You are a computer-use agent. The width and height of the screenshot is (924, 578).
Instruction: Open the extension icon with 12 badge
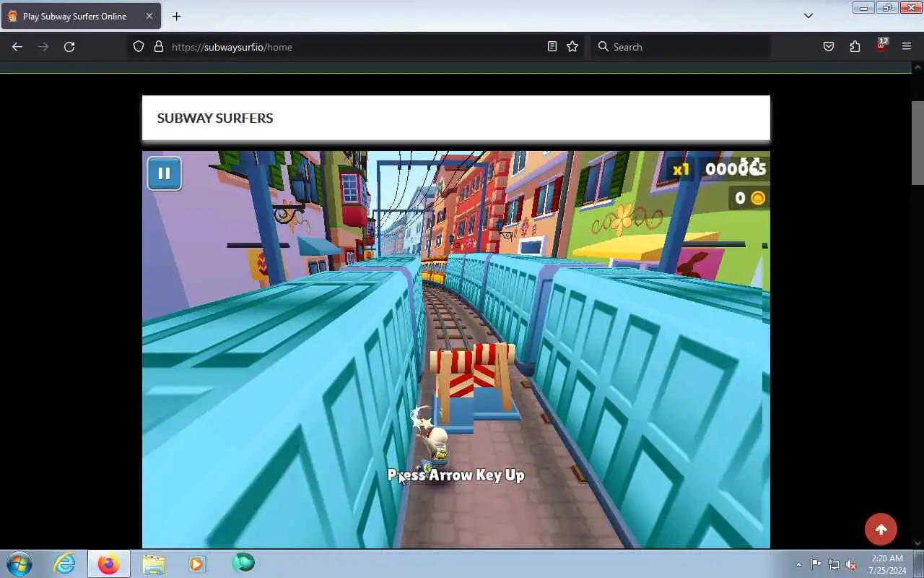pos(881,46)
